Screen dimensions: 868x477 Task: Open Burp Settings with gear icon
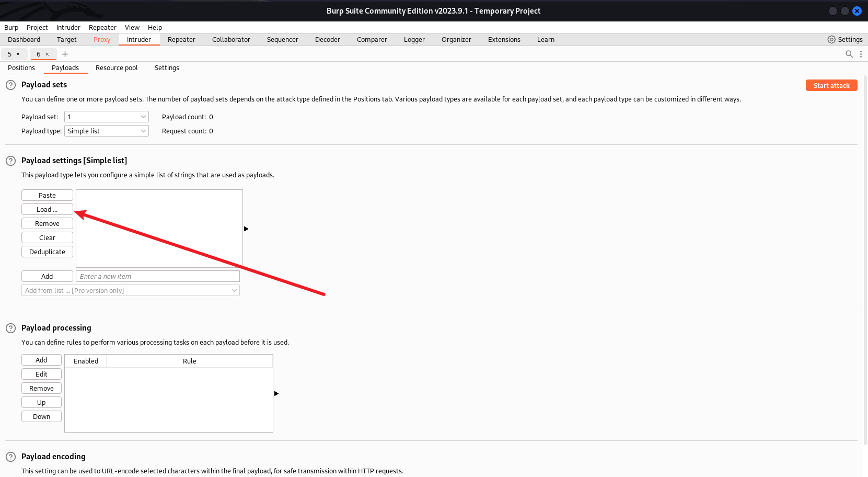[x=844, y=39]
